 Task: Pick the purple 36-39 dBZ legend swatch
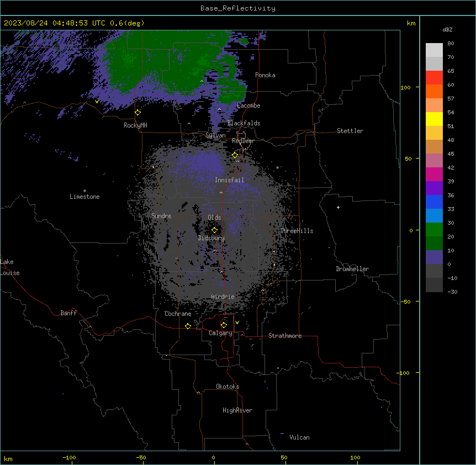(434, 188)
